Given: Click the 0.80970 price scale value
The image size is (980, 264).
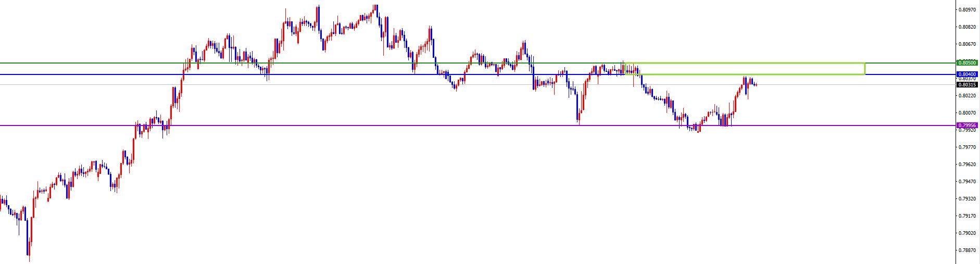Looking at the screenshot, I should coord(966,9).
